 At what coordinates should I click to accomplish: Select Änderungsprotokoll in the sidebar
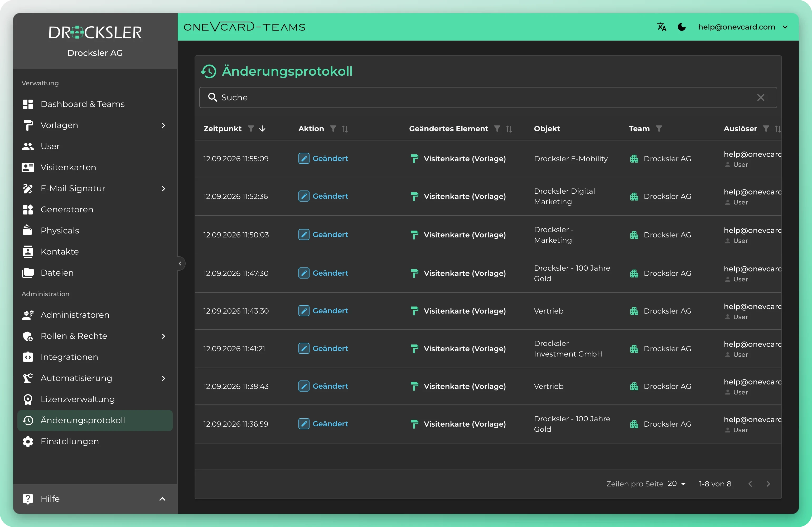coord(95,420)
